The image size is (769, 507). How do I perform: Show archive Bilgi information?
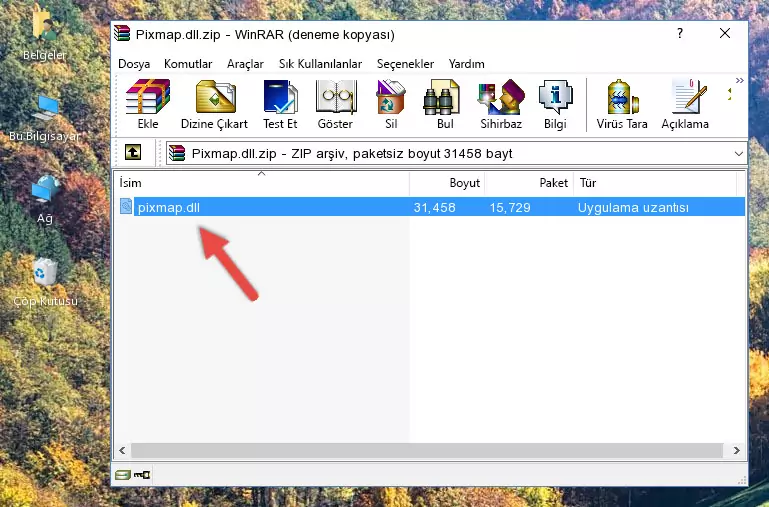(555, 104)
